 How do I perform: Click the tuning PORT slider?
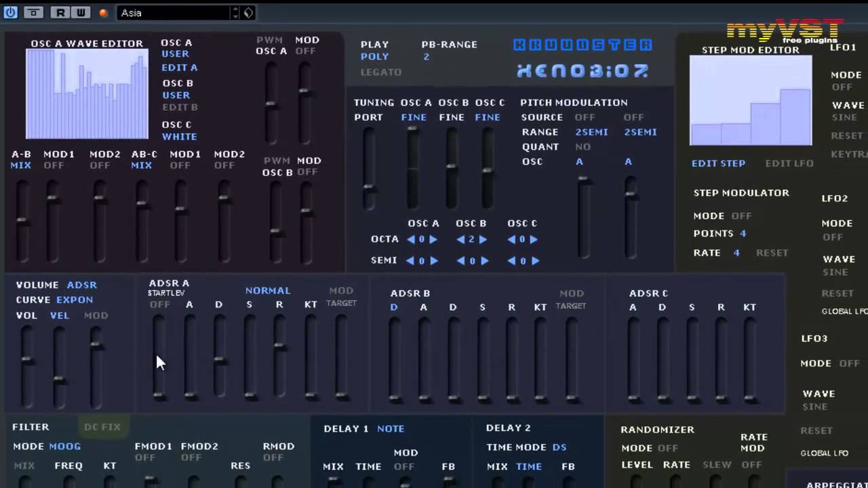(368, 168)
